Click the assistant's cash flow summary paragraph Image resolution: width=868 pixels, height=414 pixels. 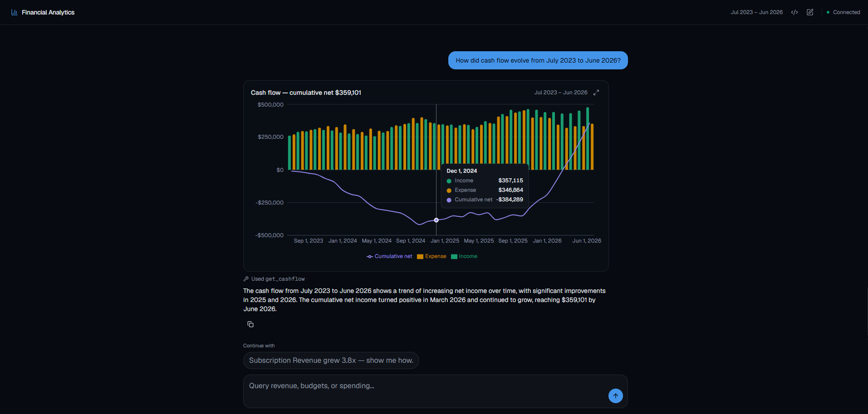click(425, 300)
